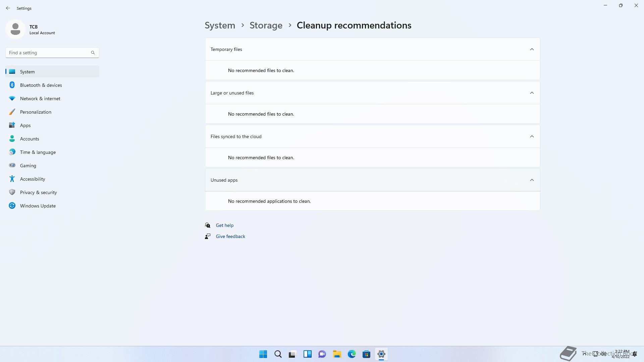Click the Accounts person icon
The image size is (644, 362).
coord(12,138)
